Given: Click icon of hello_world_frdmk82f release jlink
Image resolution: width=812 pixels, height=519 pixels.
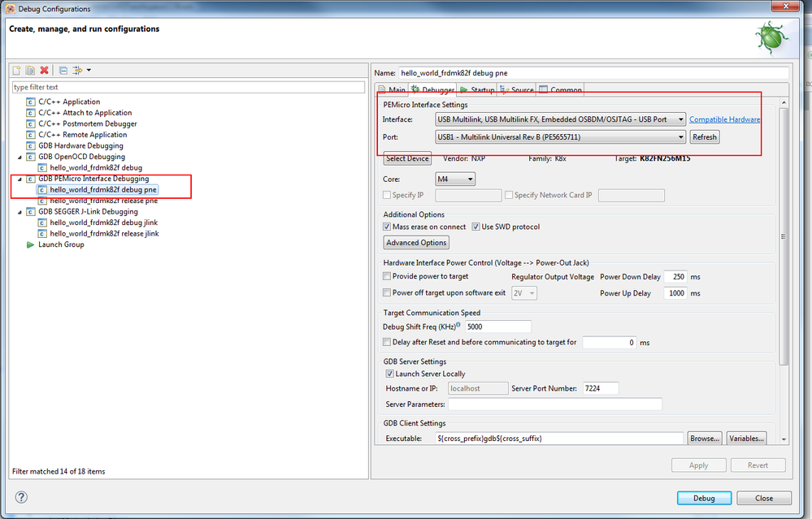Looking at the screenshot, I should 42,234.
